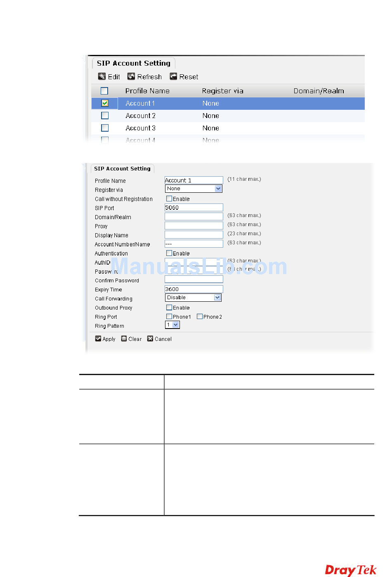Check the Account 2 row checkbox
This screenshot has height=577, width=392.
(x=105, y=116)
